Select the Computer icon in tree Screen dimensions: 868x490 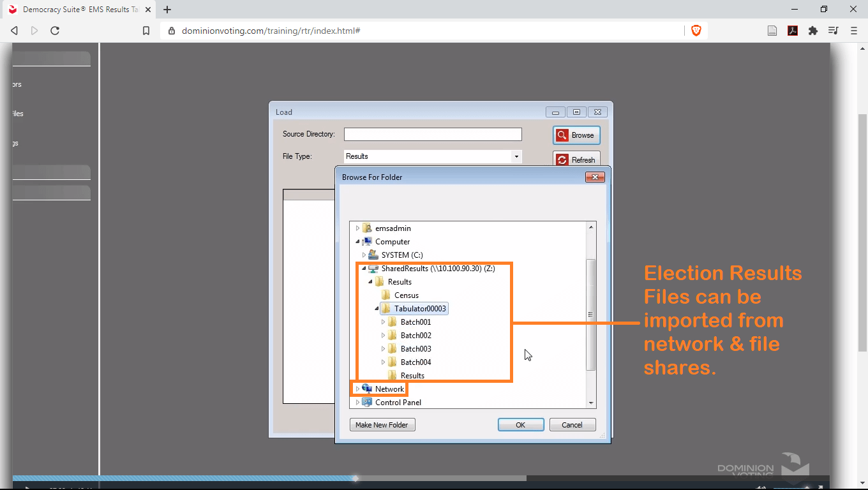click(x=367, y=242)
